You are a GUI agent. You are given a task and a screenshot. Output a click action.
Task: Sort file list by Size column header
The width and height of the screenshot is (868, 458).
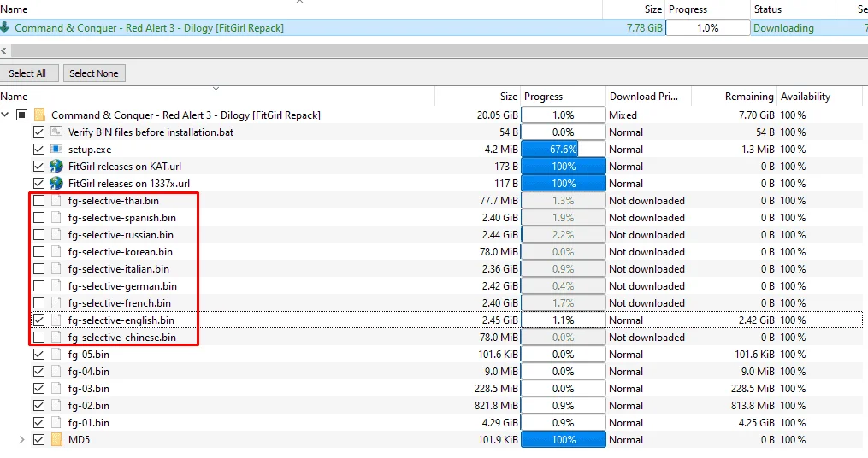click(x=478, y=97)
